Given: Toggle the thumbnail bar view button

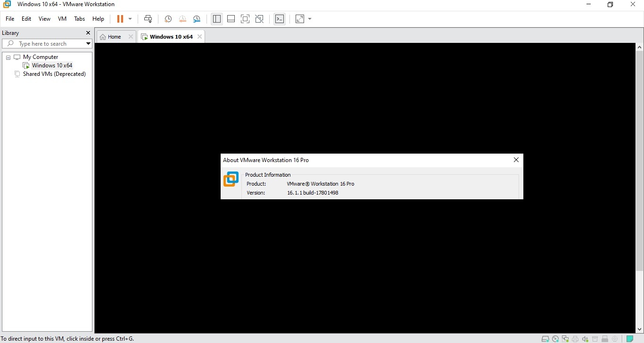Looking at the screenshot, I should tap(231, 19).
